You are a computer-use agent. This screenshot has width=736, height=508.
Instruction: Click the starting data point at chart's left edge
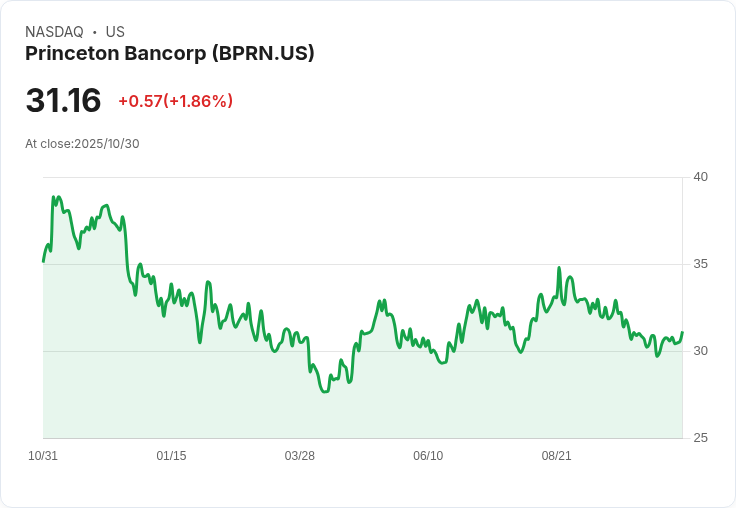point(44,261)
